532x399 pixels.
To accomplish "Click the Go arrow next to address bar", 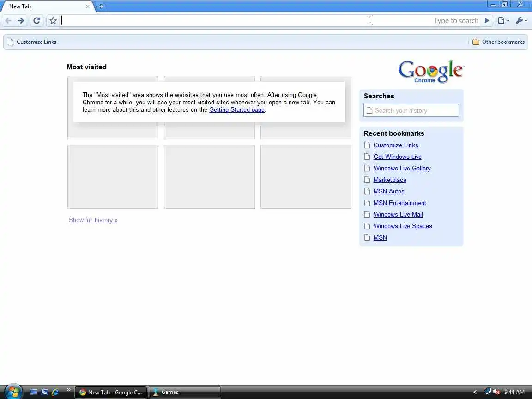I will [487, 21].
